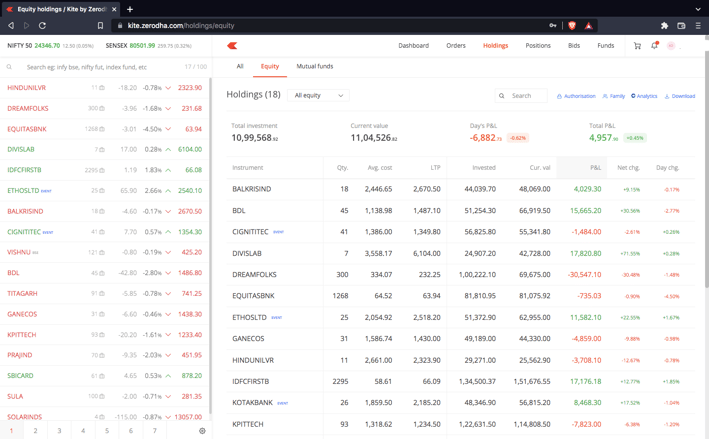
Task: Click the KOTAKBANK holdings row
Action: click(x=460, y=402)
